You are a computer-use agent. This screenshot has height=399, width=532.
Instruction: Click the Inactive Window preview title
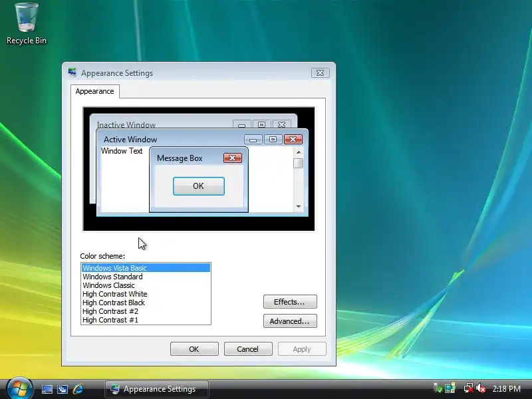pyautogui.click(x=126, y=124)
